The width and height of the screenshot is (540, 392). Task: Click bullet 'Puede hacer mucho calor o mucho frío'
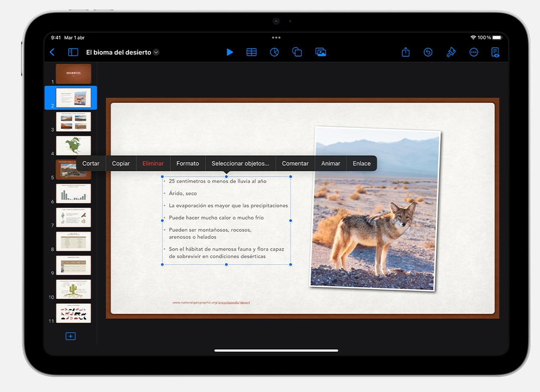pyautogui.click(x=216, y=218)
